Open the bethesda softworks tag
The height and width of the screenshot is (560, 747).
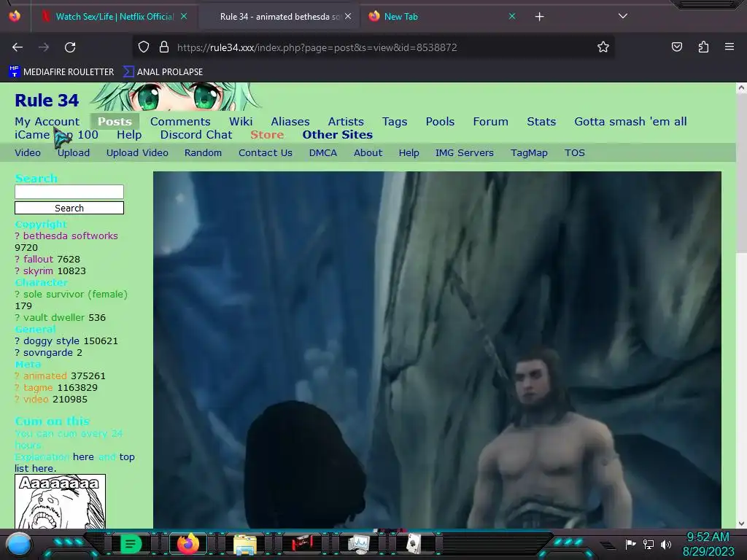(x=71, y=236)
